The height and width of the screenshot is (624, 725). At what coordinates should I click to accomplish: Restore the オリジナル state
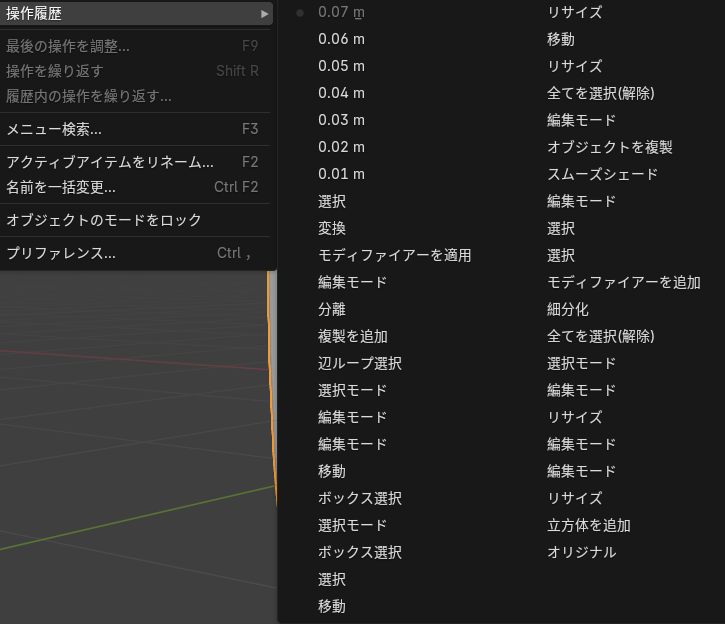click(x=581, y=552)
